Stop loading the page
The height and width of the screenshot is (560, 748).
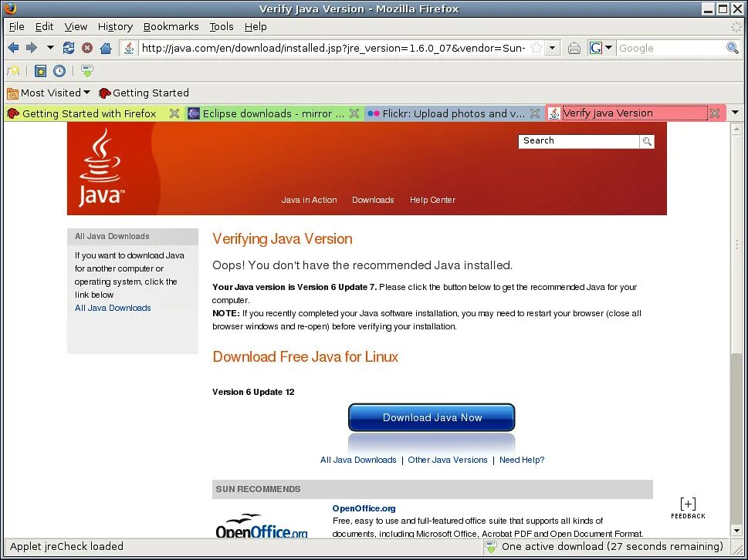[x=86, y=48]
